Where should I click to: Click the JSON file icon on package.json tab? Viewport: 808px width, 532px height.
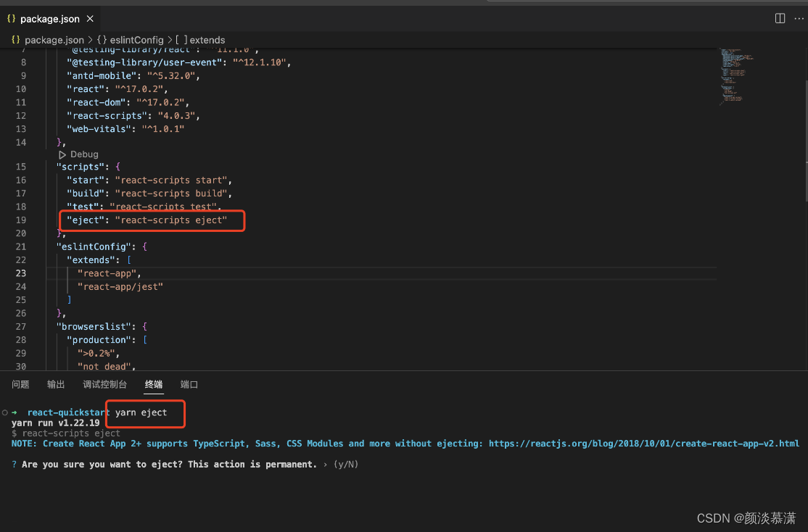pos(12,19)
